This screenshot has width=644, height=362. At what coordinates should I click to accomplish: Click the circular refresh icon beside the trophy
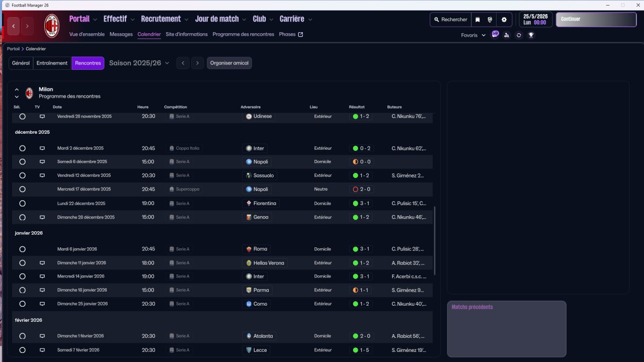click(x=519, y=35)
